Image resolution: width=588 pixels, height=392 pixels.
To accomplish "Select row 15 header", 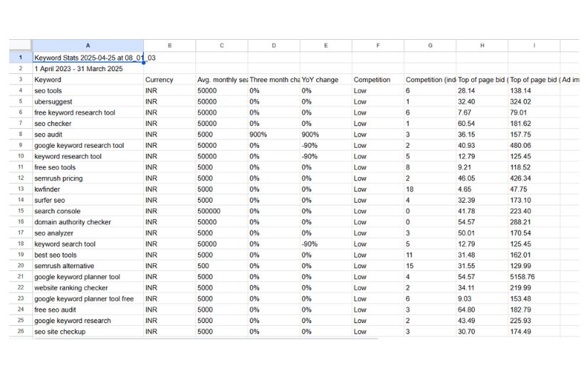I will (21, 211).
